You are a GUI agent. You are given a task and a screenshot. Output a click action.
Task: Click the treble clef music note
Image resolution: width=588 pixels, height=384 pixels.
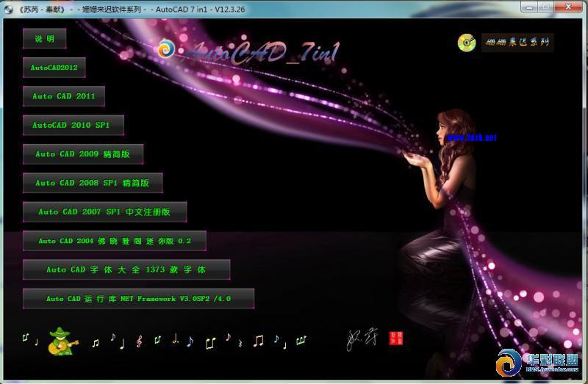pos(139,341)
